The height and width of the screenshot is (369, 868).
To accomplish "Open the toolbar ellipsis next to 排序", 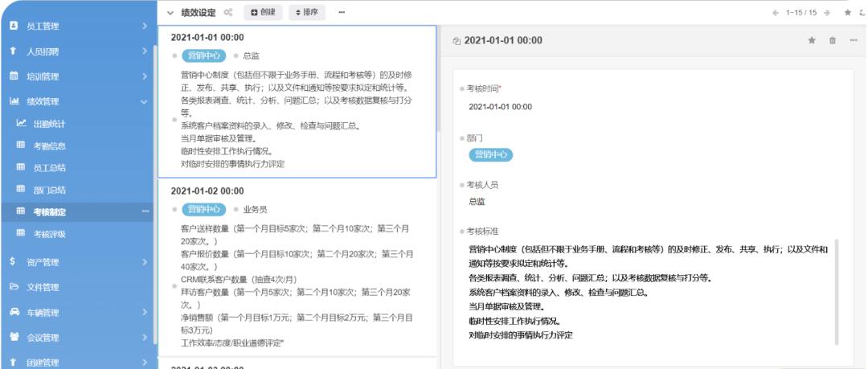I will click(x=342, y=12).
